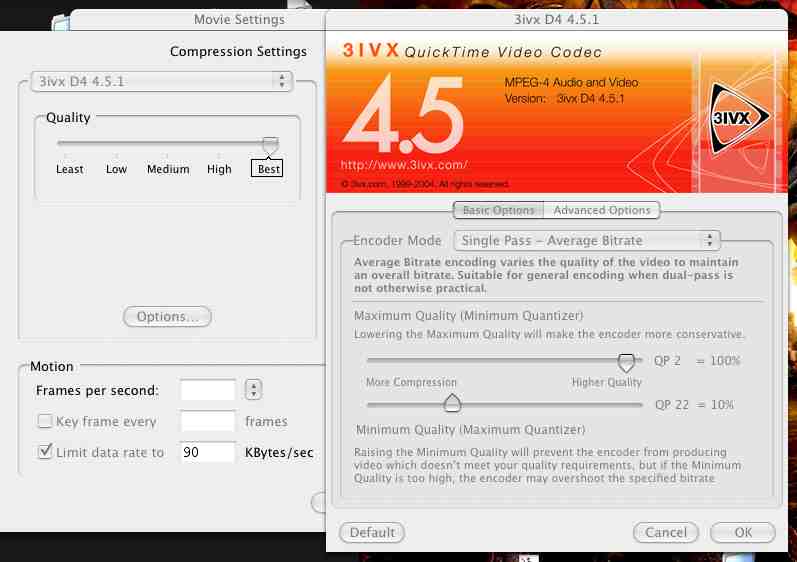This screenshot has height=562, width=797.
Task: Click the Key frame every frames field
Action: click(x=208, y=421)
